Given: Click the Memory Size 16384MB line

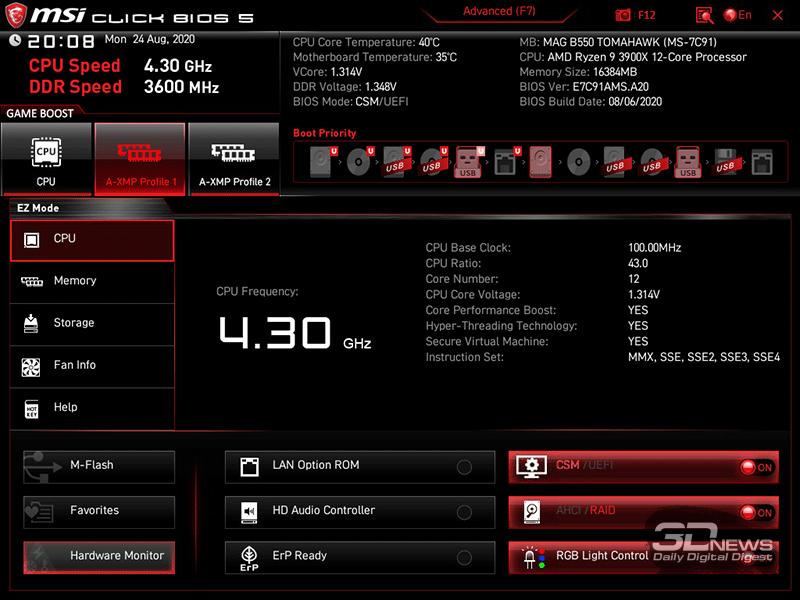Looking at the screenshot, I should (578, 72).
